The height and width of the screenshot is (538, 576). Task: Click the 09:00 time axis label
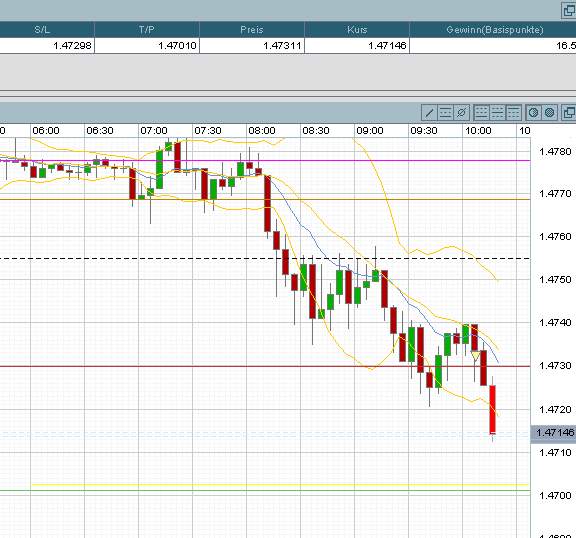click(x=370, y=131)
